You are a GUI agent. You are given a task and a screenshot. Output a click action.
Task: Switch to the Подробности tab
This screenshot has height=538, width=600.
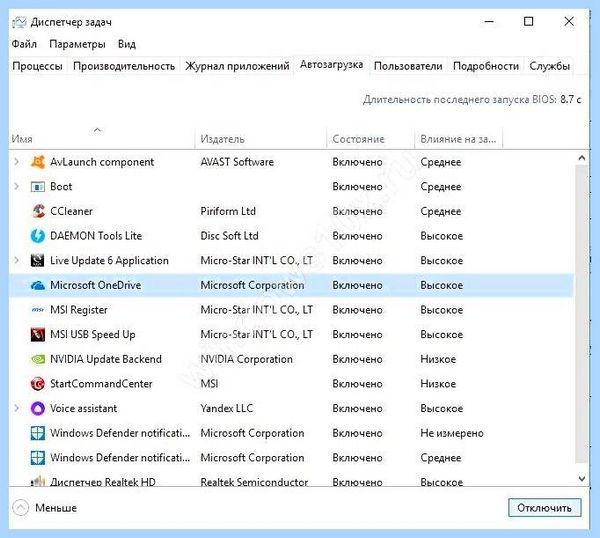[486, 66]
